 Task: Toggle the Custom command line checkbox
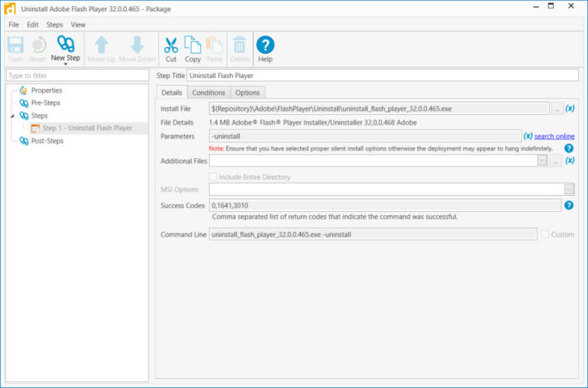544,235
